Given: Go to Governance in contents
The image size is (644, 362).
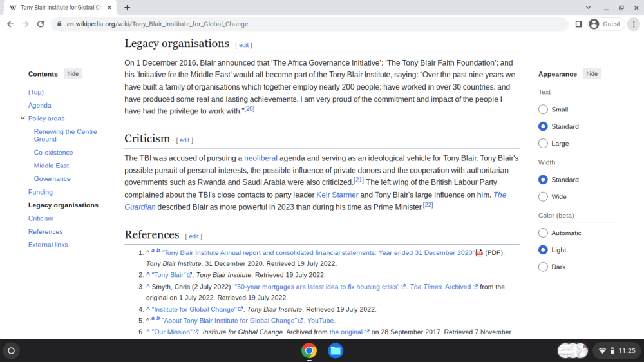Looking at the screenshot, I should (52, 178).
